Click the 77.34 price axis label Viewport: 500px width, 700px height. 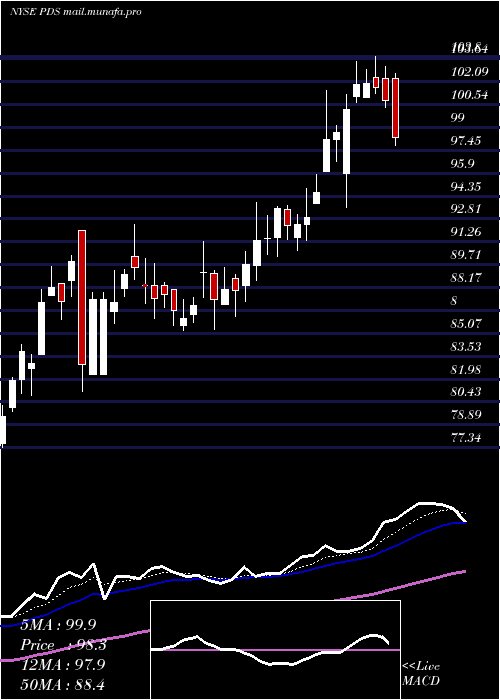[x=466, y=438]
